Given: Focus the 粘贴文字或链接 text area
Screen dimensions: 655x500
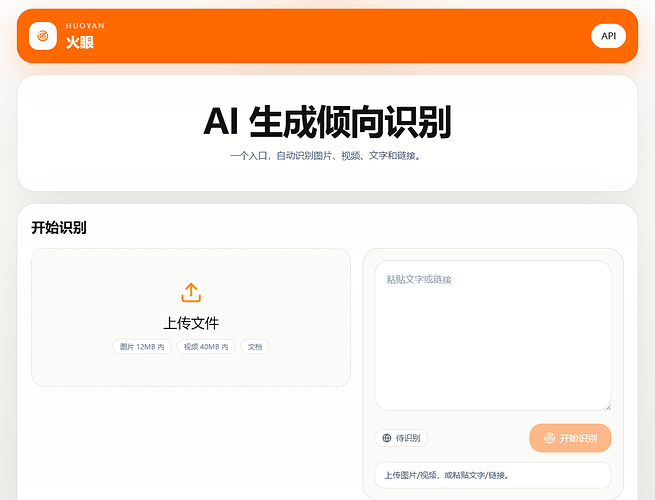Looking at the screenshot, I should click(493, 335).
